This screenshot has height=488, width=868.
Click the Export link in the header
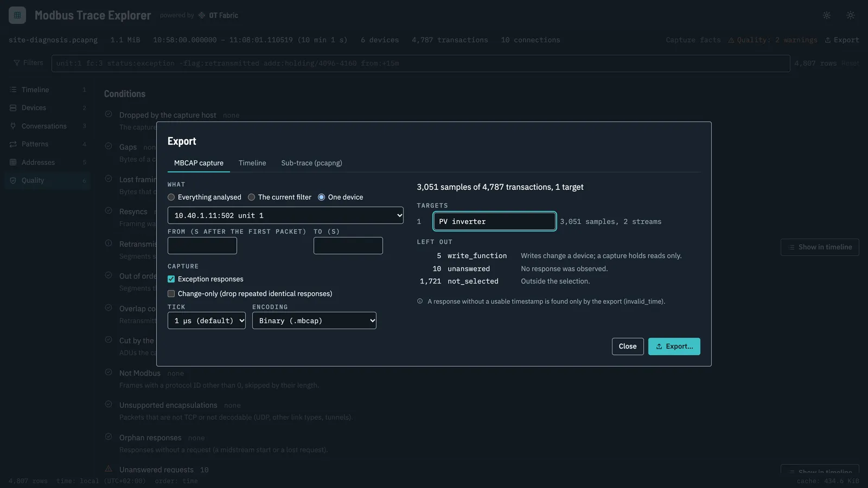coord(842,40)
